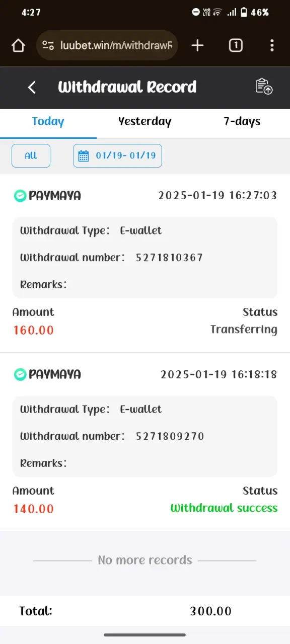The width and height of the screenshot is (290, 644).
Task: Open the tab switcher showing 1 tab
Action: coord(236,46)
